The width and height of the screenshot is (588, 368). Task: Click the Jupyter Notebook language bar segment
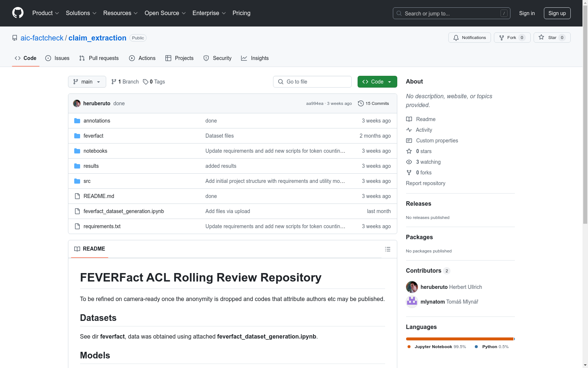point(459,339)
